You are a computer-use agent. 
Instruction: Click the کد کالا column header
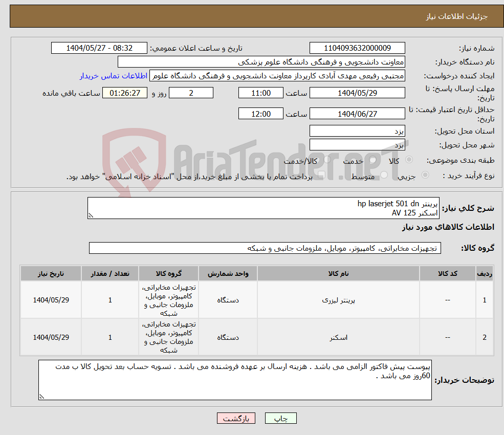pos(447,274)
